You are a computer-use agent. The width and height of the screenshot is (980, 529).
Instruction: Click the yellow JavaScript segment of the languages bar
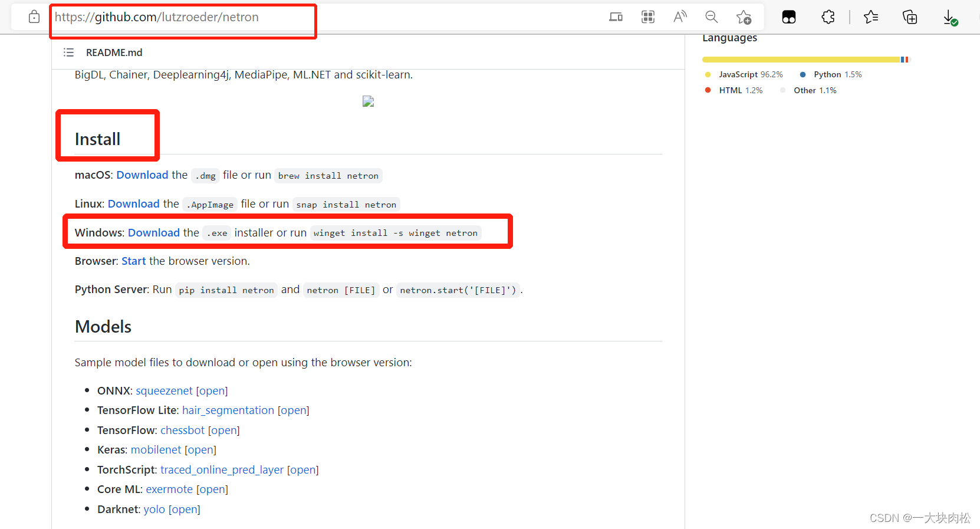click(801, 60)
